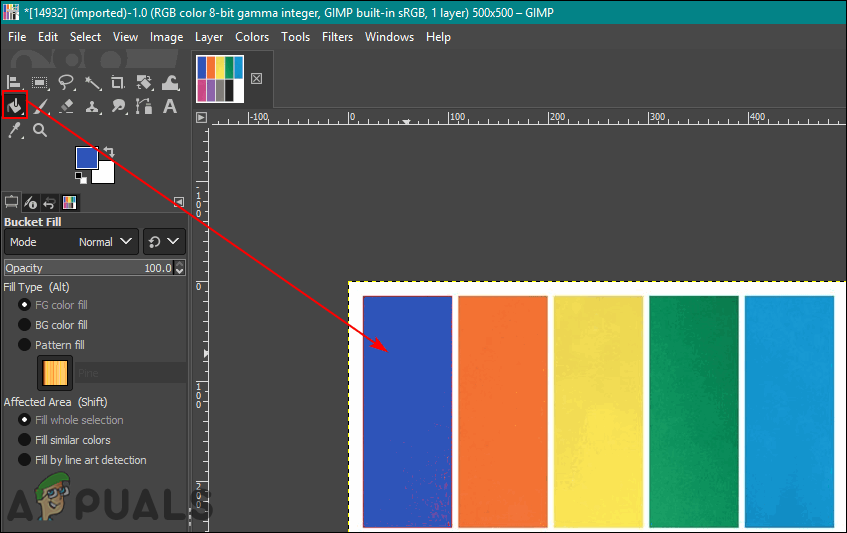Open the Pine pattern picker
Viewport: 847px width, 533px height.
tap(55, 373)
